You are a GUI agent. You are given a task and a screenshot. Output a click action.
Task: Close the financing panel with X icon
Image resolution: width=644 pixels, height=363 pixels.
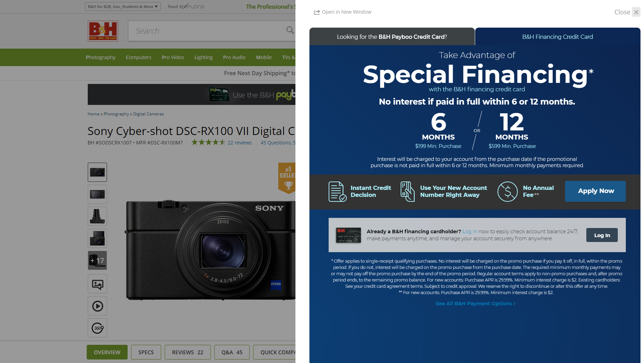pyautogui.click(x=636, y=12)
